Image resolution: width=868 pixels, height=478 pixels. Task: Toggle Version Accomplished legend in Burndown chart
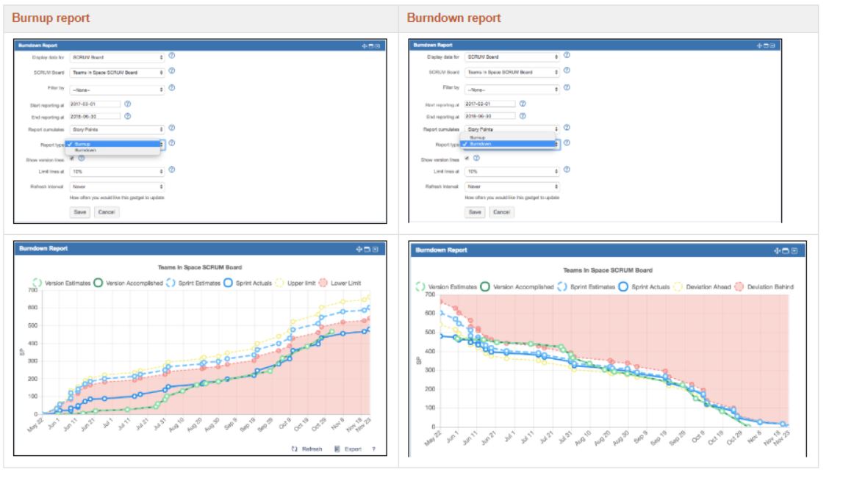pyautogui.click(x=517, y=287)
